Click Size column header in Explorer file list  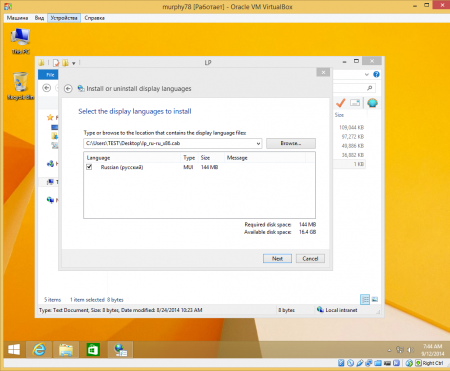coord(339,115)
